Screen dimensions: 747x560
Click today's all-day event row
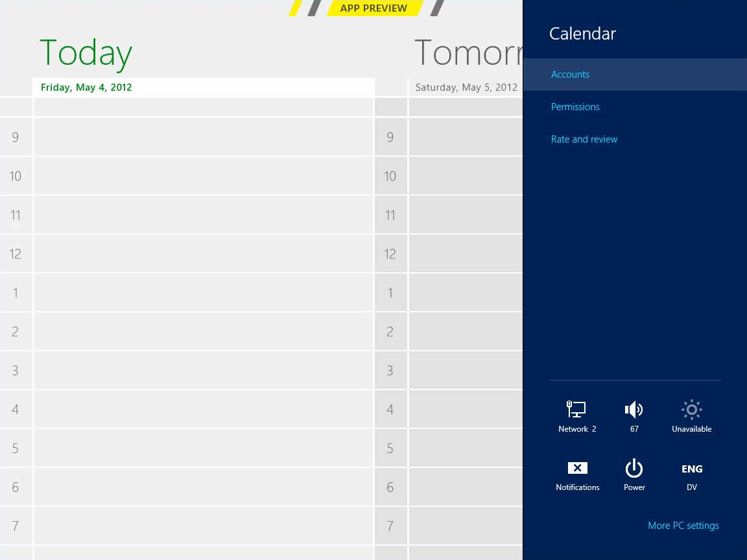coord(203,107)
